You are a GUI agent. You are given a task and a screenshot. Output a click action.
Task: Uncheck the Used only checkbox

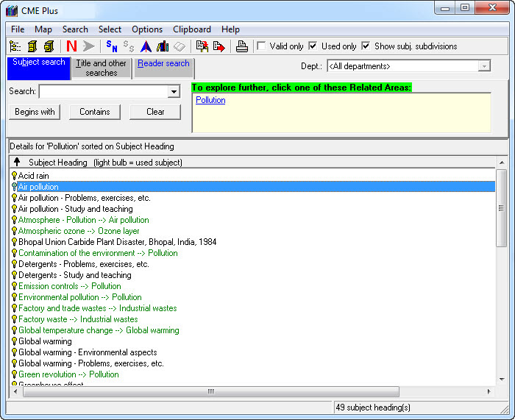click(x=313, y=46)
